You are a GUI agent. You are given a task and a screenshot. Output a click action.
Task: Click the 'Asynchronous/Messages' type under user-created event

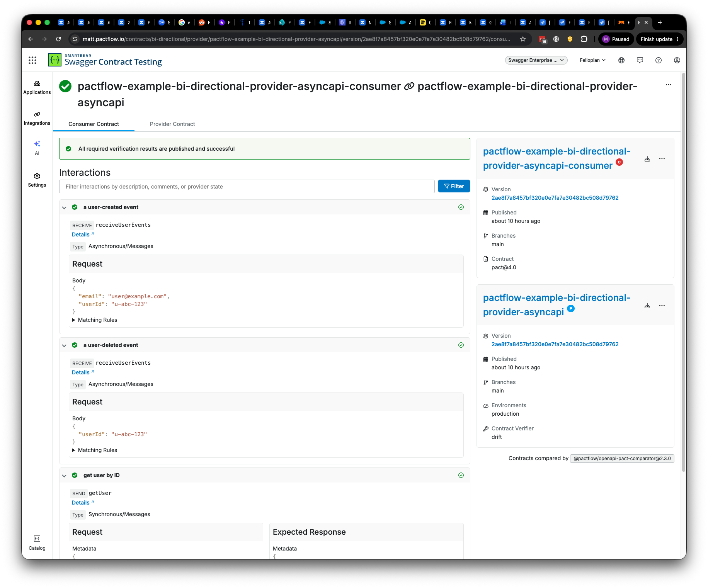(x=121, y=246)
